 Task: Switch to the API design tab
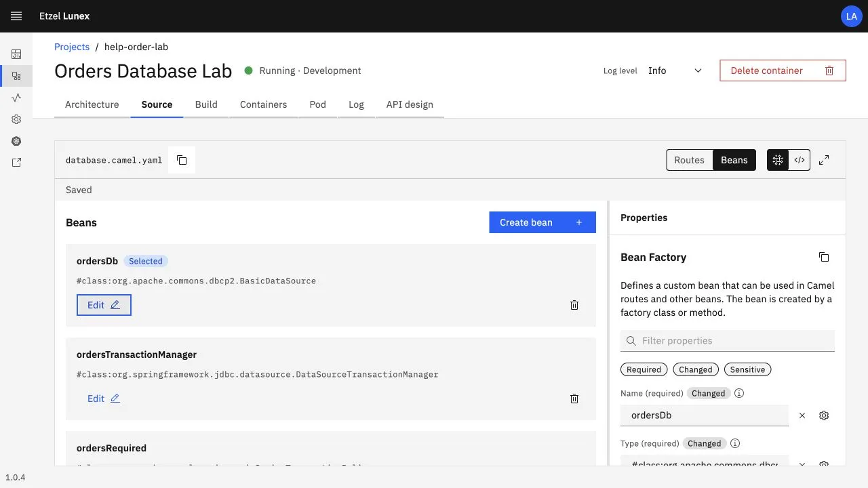(x=410, y=104)
